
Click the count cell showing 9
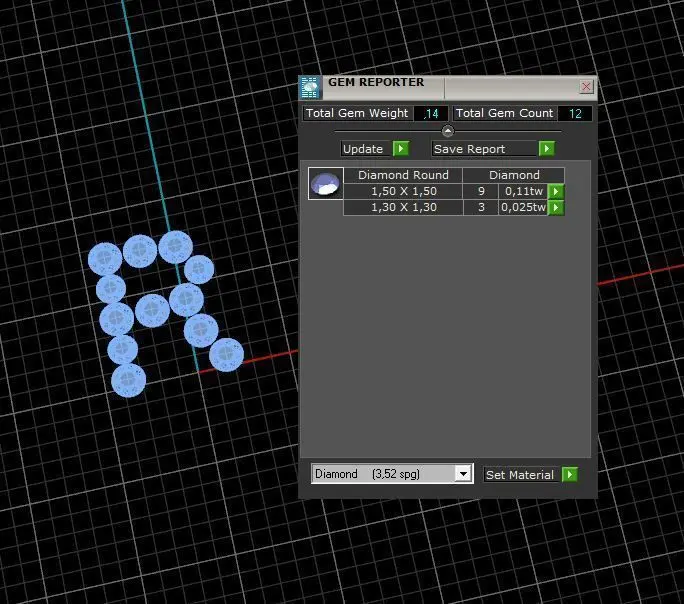pyautogui.click(x=481, y=191)
